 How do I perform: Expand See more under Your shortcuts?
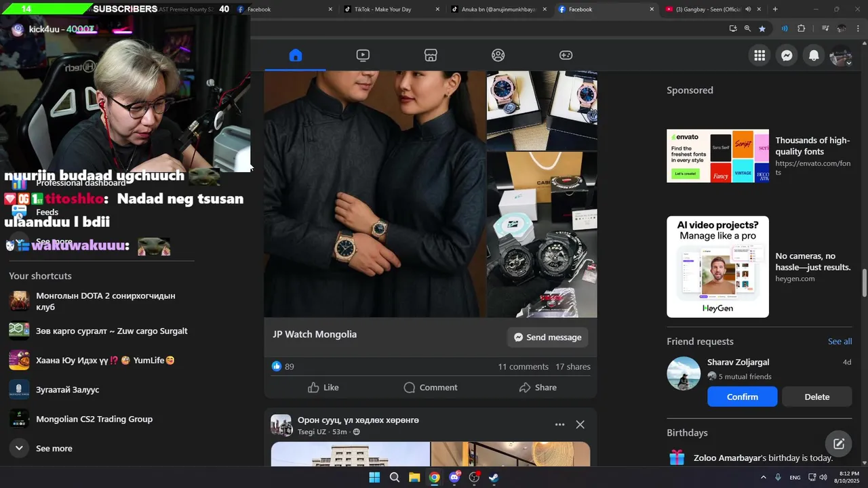point(54,448)
